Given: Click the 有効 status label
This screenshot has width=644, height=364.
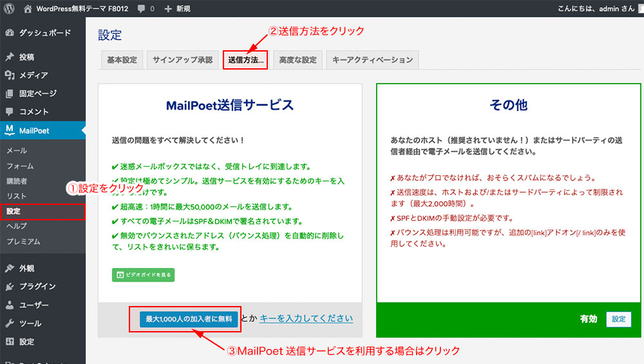Looking at the screenshot, I should coord(589,319).
